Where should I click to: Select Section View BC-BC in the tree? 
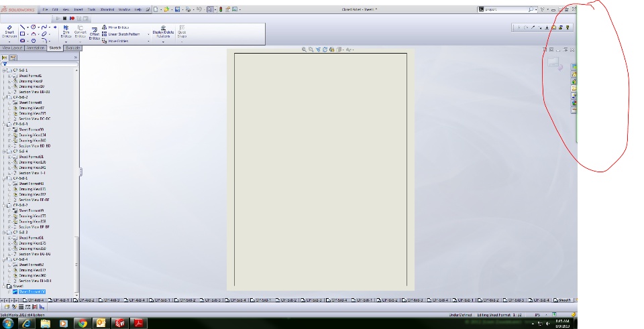(34, 119)
